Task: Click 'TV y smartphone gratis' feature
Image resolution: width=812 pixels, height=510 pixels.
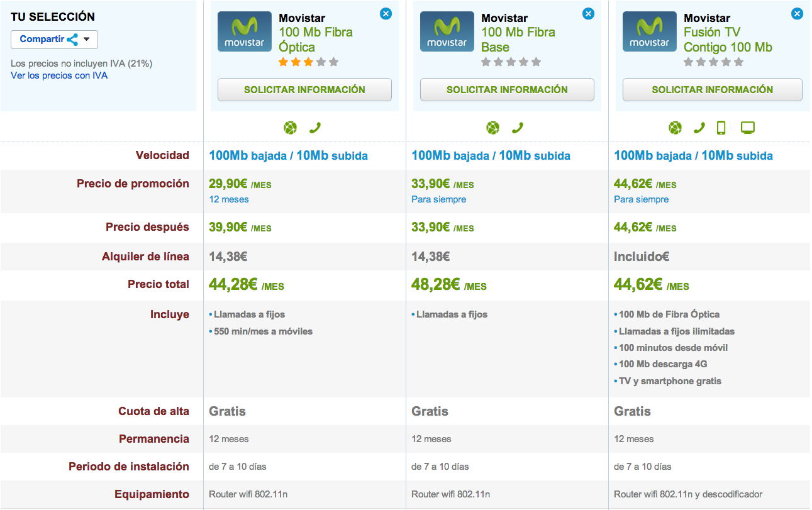Action: coord(670,381)
